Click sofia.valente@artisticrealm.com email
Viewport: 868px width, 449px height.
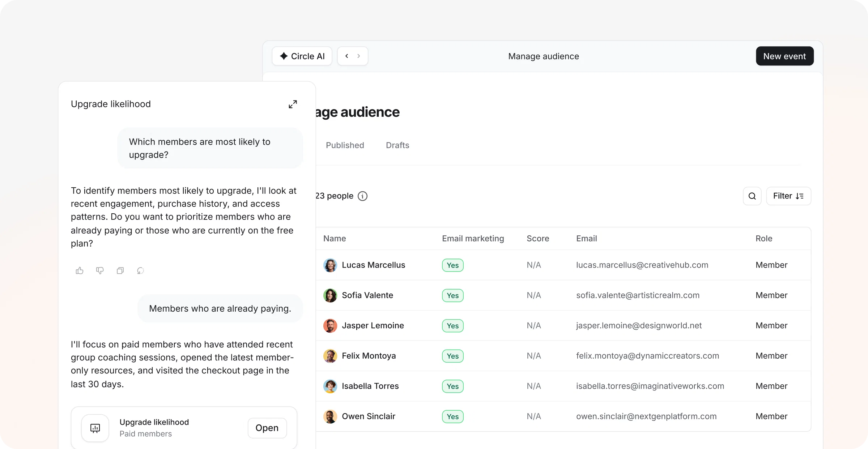click(x=638, y=295)
